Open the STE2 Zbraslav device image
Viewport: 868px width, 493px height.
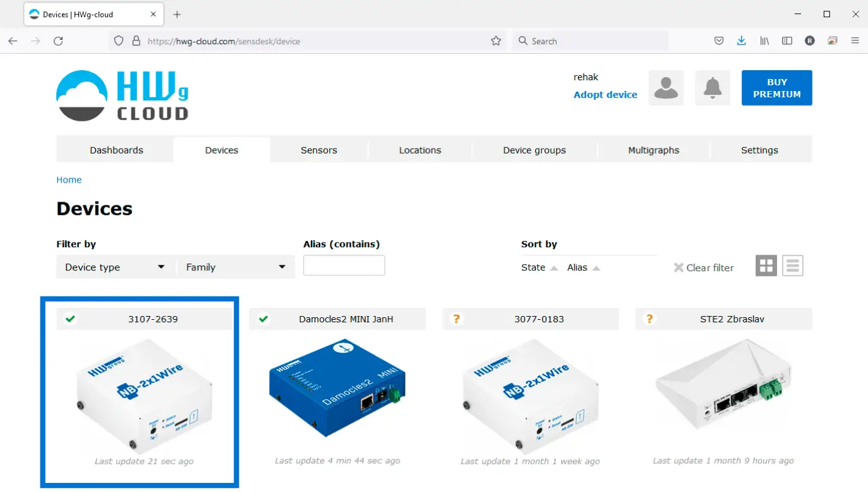[723, 386]
